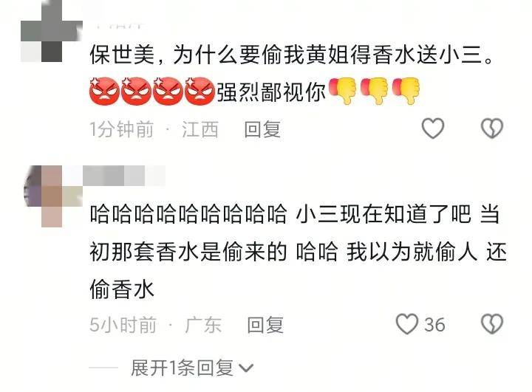
Task: Click the 1分钟前 timestamp
Action: pos(121,129)
